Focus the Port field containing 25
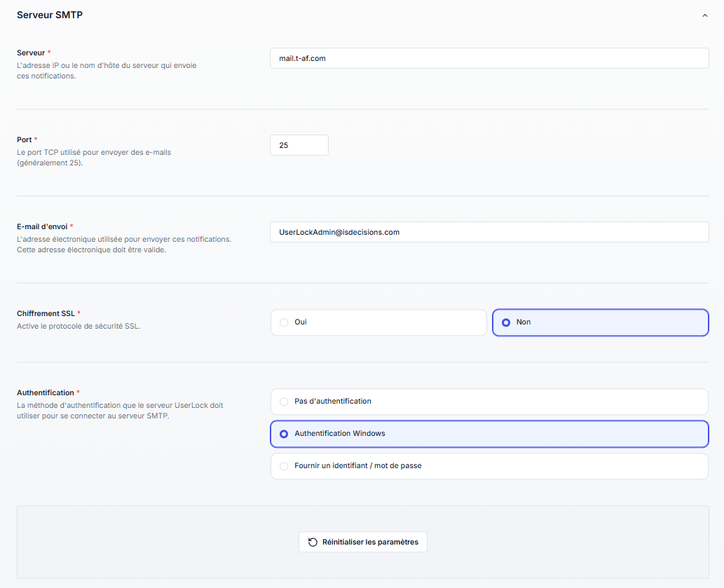This screenshot has height=588, width=724. pos(299,145)
